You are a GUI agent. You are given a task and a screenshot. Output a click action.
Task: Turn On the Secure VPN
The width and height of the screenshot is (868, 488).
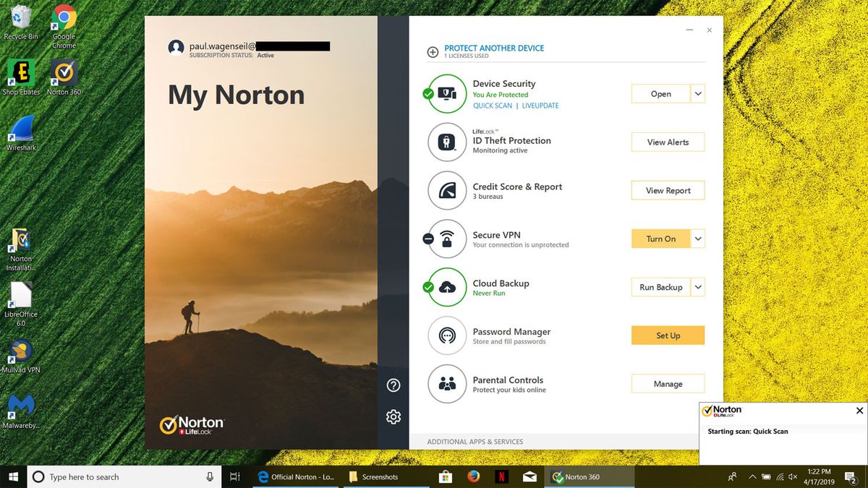660,239
